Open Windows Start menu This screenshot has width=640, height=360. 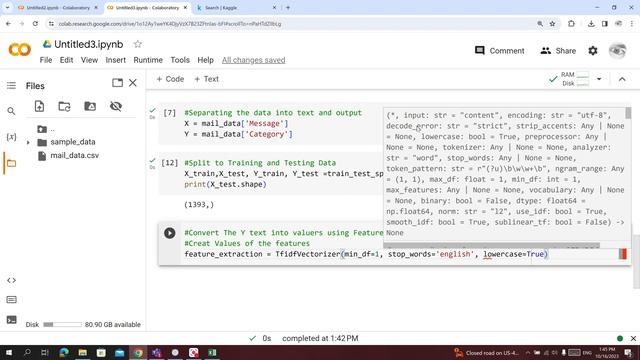click(x=8, y=352)
